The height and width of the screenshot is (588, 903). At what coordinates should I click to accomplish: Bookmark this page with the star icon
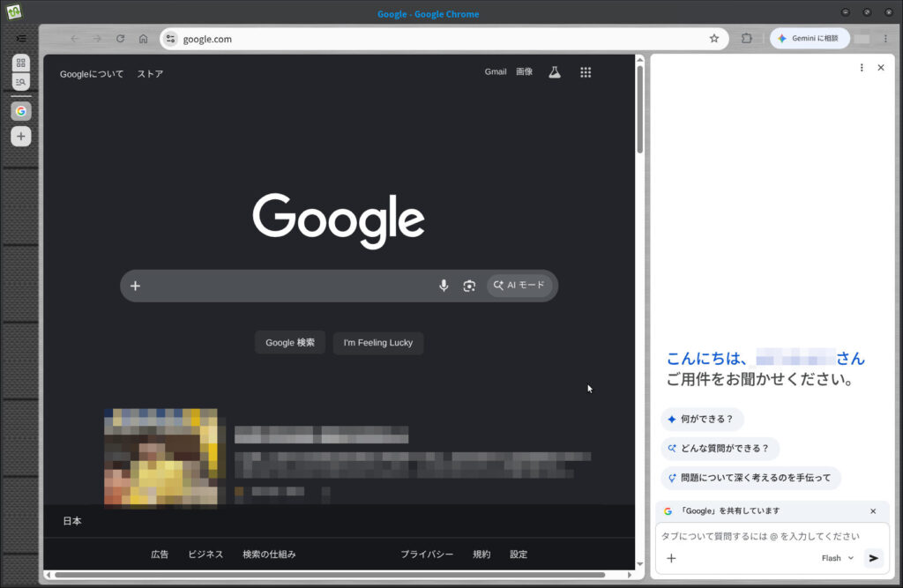714,39
